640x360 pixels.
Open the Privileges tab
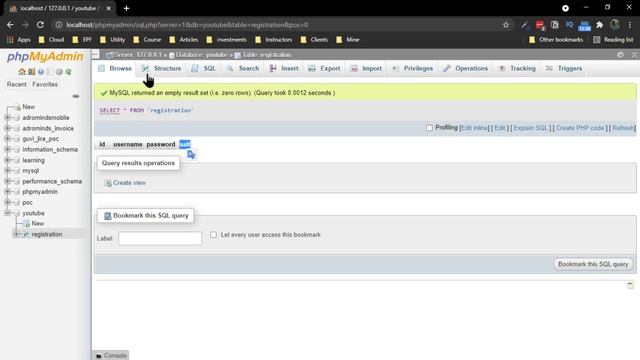[413, 69]
